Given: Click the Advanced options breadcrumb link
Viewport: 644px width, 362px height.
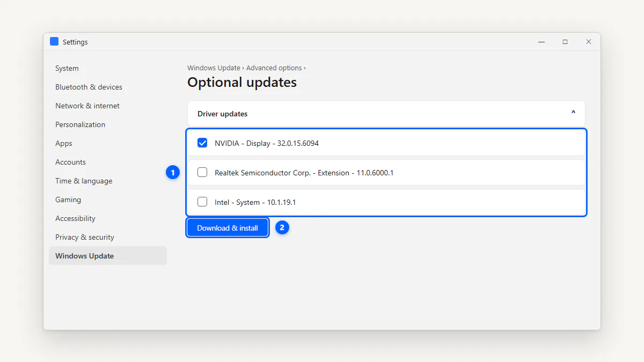Looking at the screenshot, I should coord(274,68).
